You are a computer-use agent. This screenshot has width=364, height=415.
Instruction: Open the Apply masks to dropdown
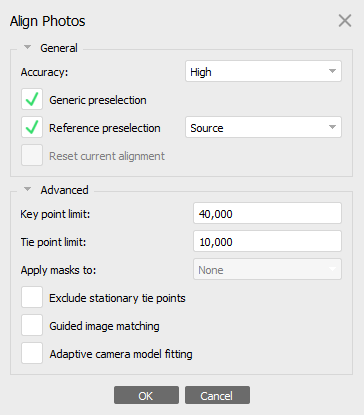pyautogui.click(x=267, y=269)
